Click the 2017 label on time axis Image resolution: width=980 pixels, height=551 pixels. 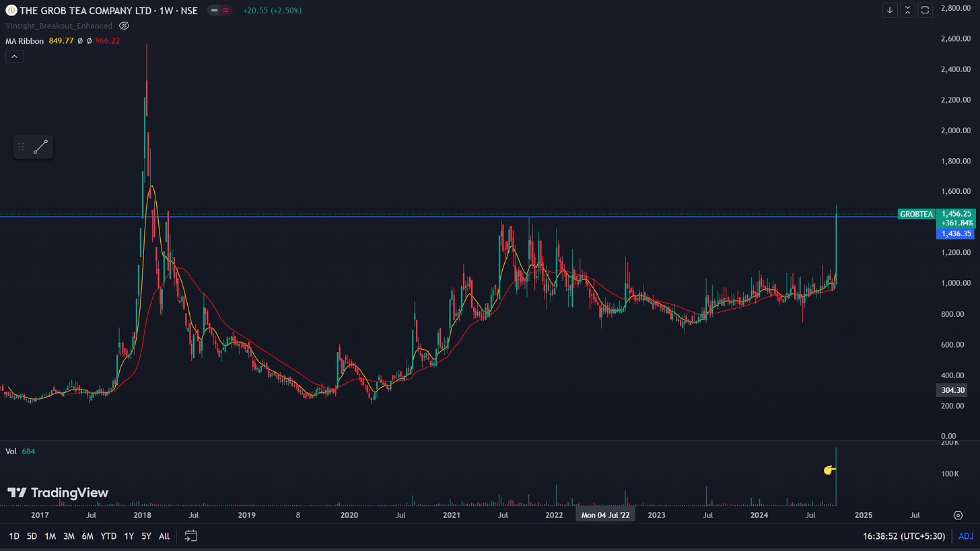(x=40, y=515)
